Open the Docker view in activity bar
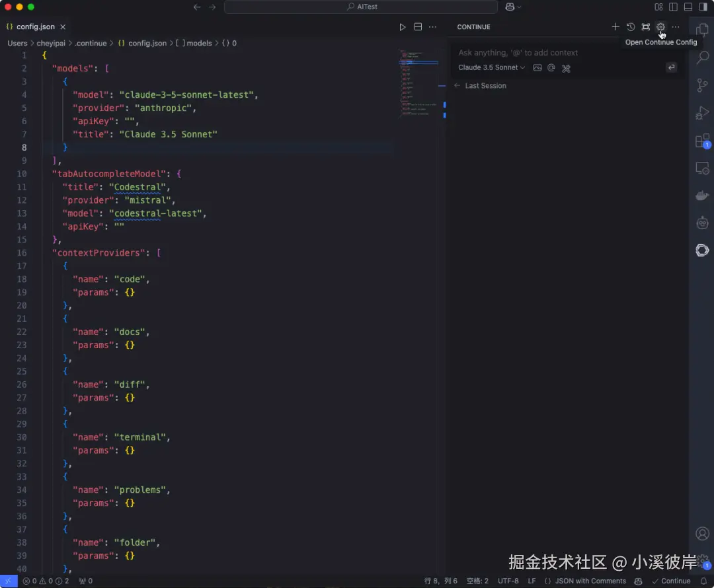 (702, 196)
